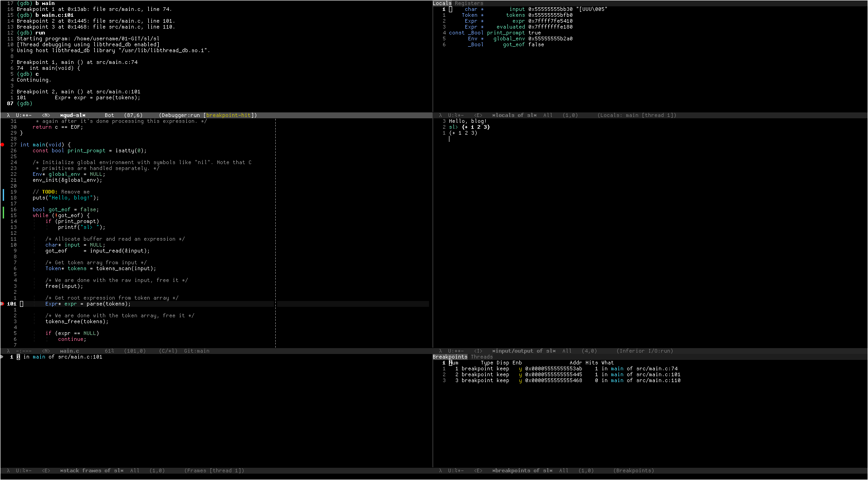
Task: Click the red breakpoint dot beside int main(void)
Action: click(x=2, y=145)
